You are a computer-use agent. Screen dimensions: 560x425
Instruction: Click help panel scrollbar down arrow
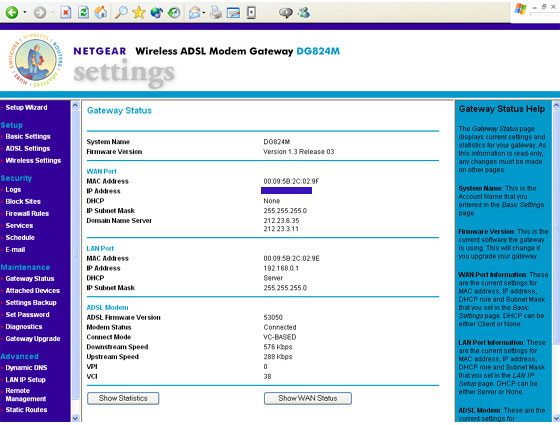point(556,418)
